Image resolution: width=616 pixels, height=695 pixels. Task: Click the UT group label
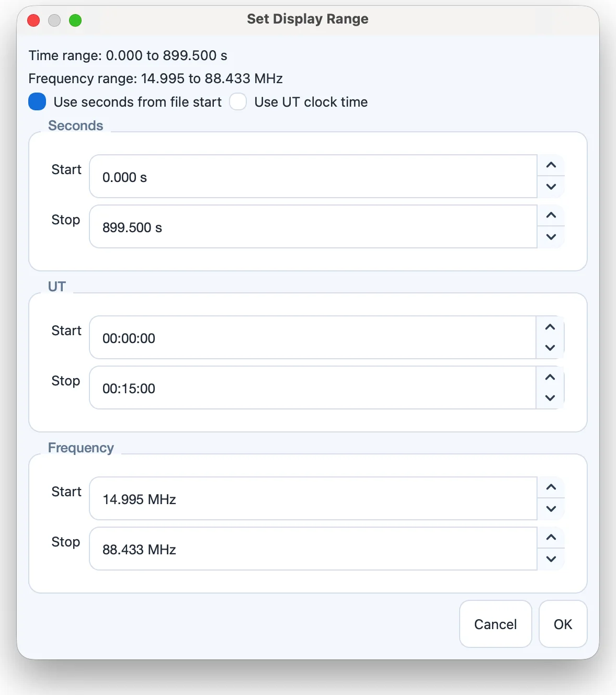57,287
